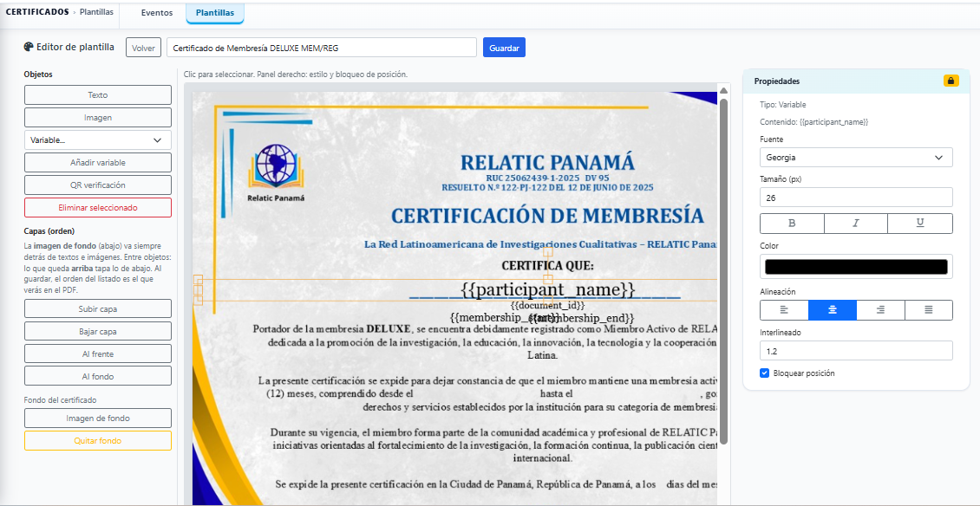Select the {{membership_end}} variable on canvas
Screen dimensions: 980x506
coord(581,318)
